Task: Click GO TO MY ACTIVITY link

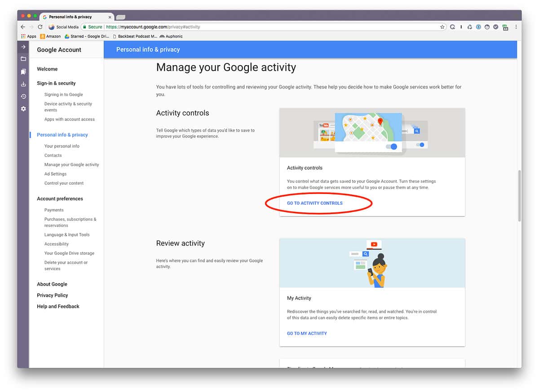Action: (x=307, y=334)
